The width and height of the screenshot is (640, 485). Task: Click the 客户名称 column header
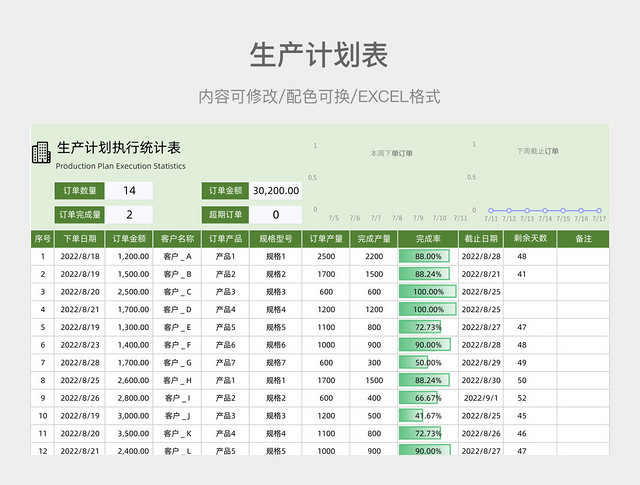point(177,239)
